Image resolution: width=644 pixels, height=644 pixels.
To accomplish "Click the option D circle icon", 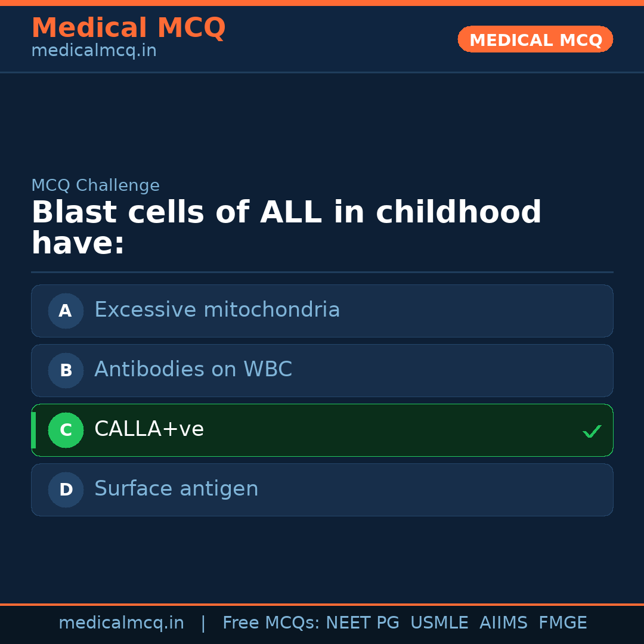I will (66, 490).
